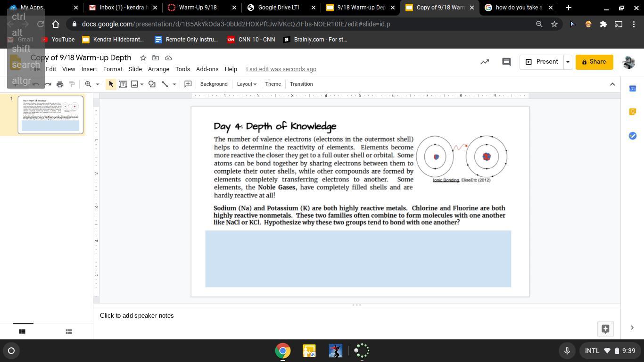Open Google Calendar side panel icon

pyautogui.click(x=633, y=89)
